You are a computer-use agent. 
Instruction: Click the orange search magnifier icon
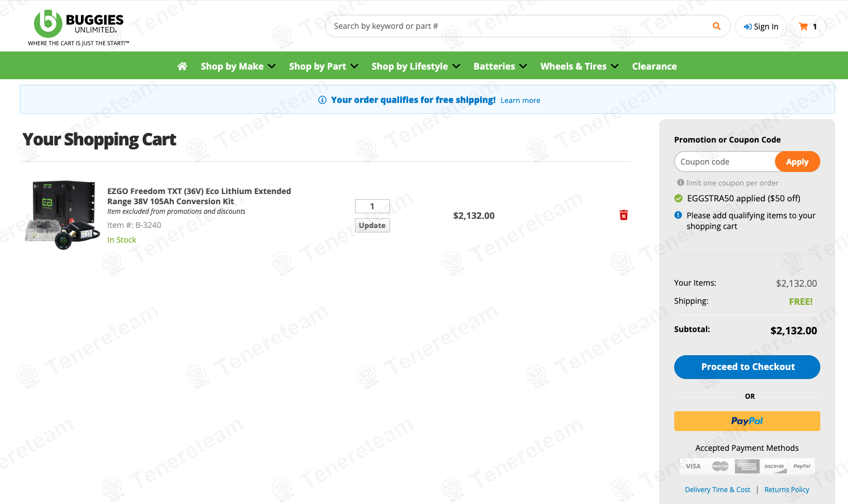717,26
